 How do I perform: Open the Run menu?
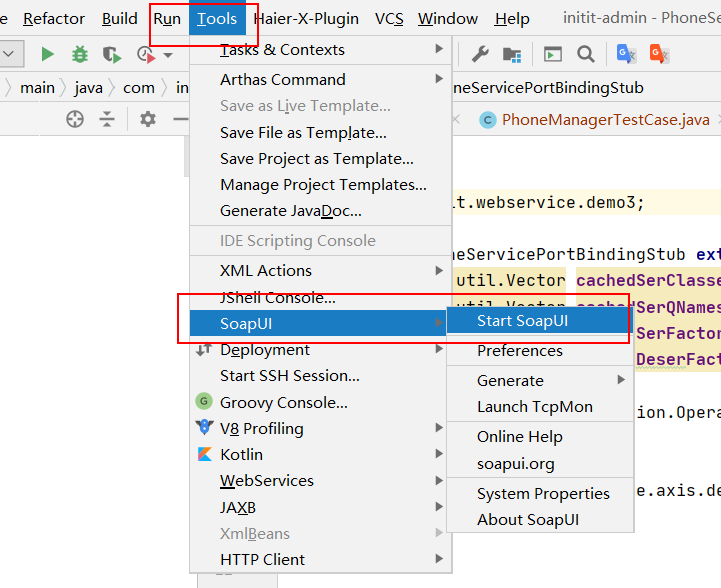point(167,18)
